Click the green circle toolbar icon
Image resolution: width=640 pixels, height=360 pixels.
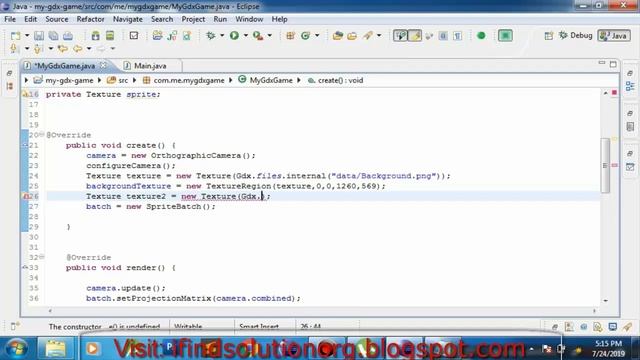pos(481,36)
